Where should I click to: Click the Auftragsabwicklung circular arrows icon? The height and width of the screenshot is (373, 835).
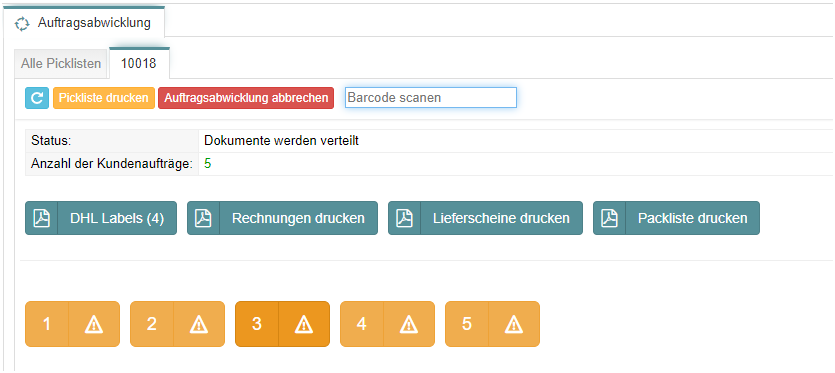[x=22, y=23]
